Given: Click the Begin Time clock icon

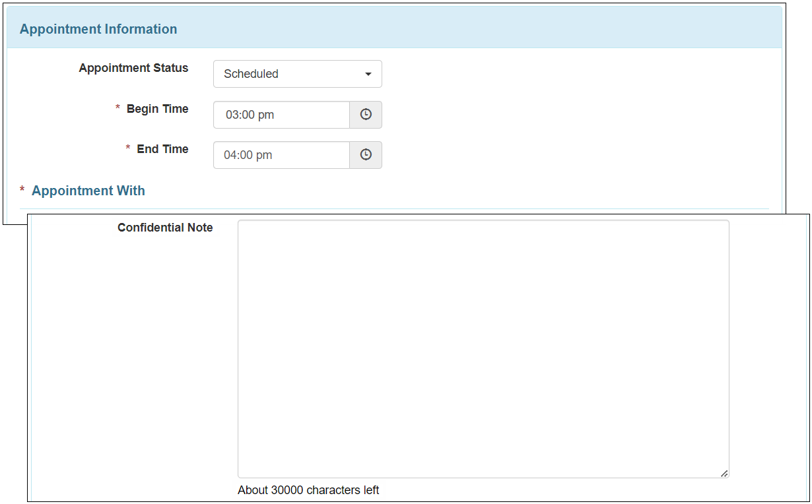Looking at the screenshot, I should coord(366,115).
